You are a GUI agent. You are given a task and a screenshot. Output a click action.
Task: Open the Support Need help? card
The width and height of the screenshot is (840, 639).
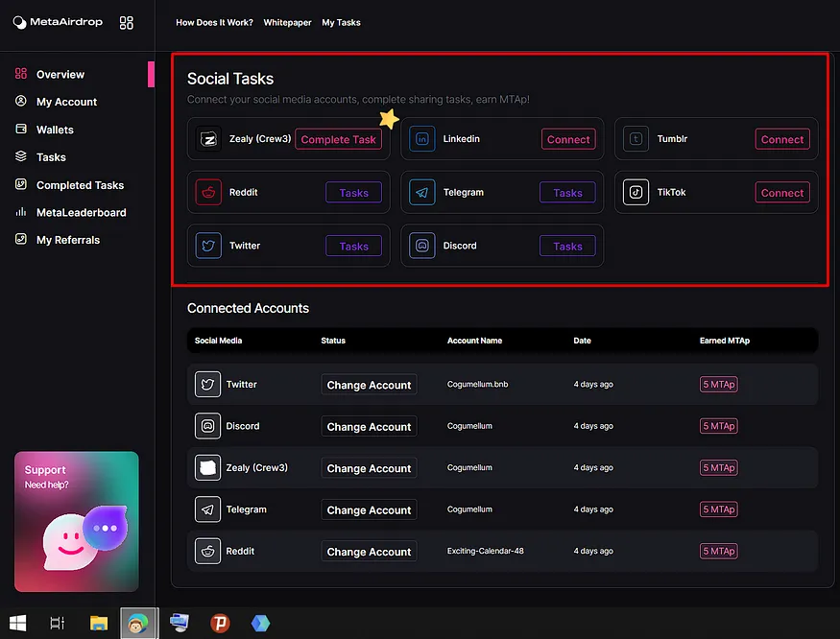click(x=77, y=522)
